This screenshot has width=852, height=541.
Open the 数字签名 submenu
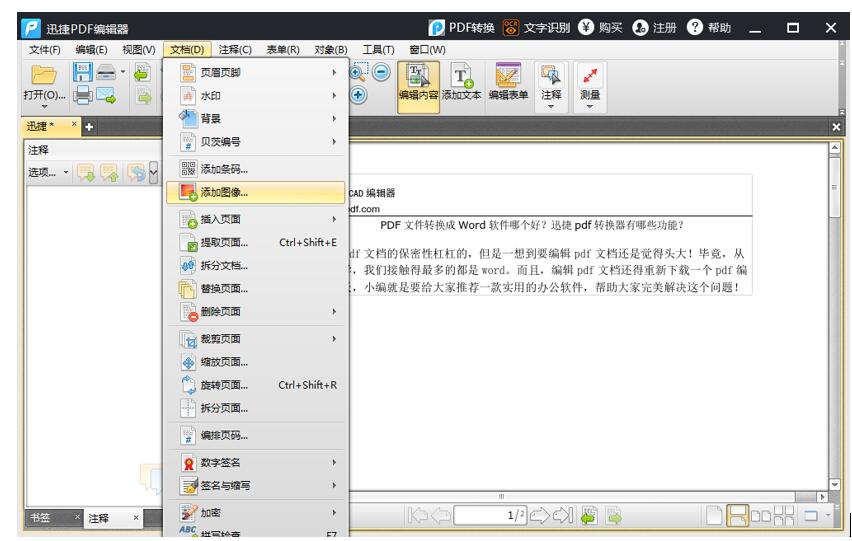[255, 462]
